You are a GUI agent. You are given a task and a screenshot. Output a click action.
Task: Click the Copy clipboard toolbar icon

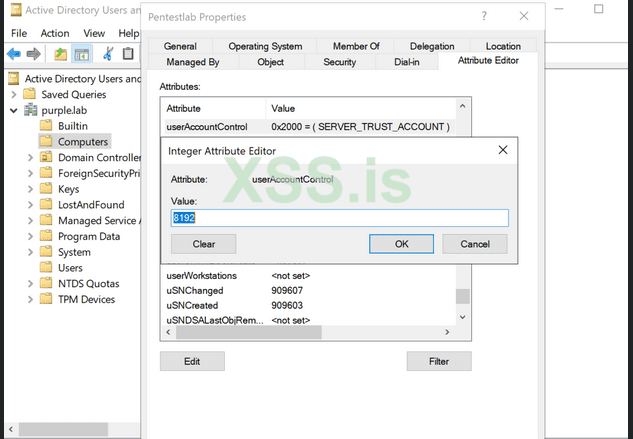coord(128,54)
